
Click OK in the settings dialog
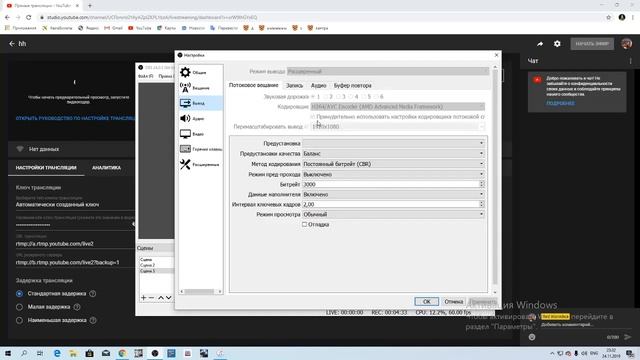pyautogui.click(x=427, y=302)
